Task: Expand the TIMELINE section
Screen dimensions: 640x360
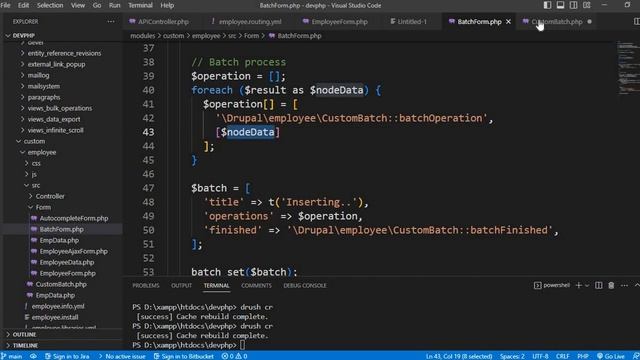Action: [25, 345]
